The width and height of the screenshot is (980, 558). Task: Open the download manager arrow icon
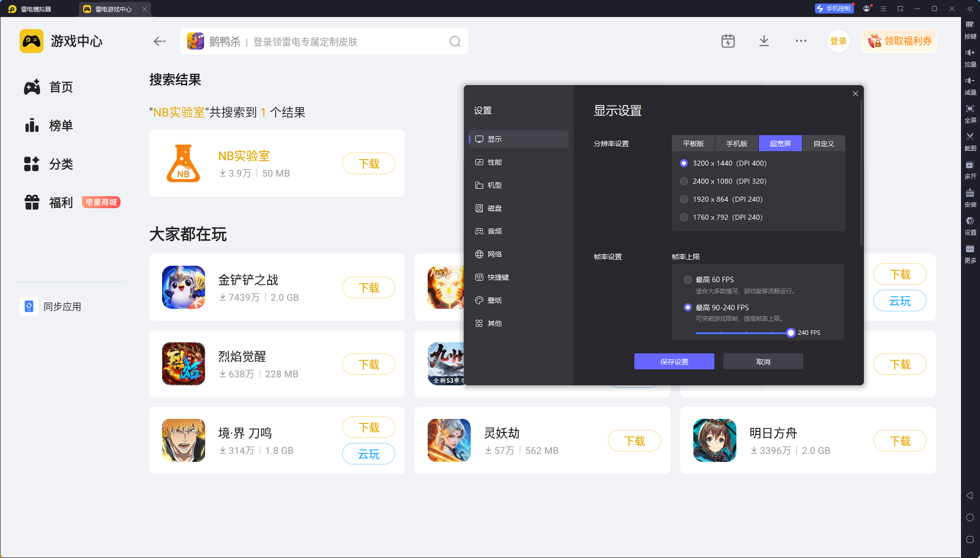pos(764,41)
